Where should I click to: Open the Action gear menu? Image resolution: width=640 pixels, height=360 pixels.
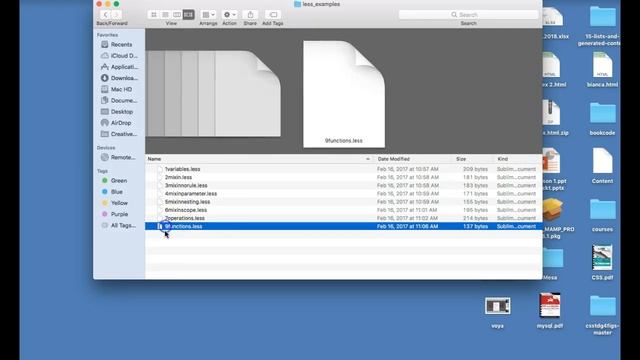tap(229, 15)
